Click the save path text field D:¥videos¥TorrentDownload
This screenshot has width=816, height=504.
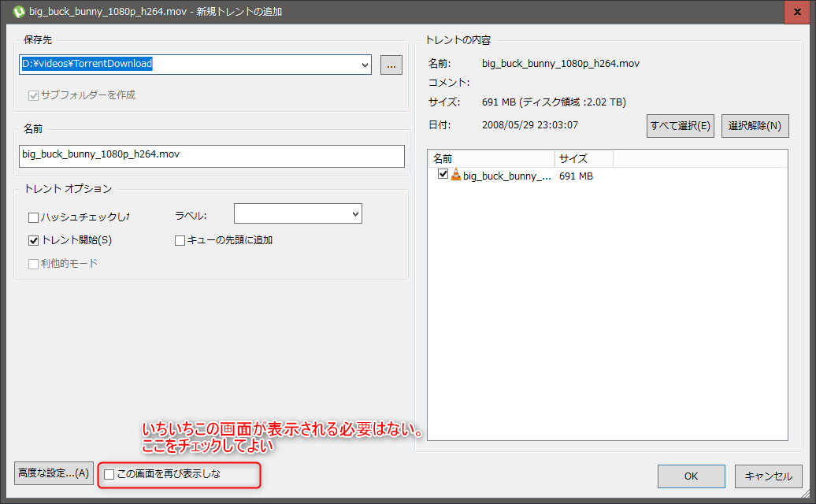pos(189,64)
